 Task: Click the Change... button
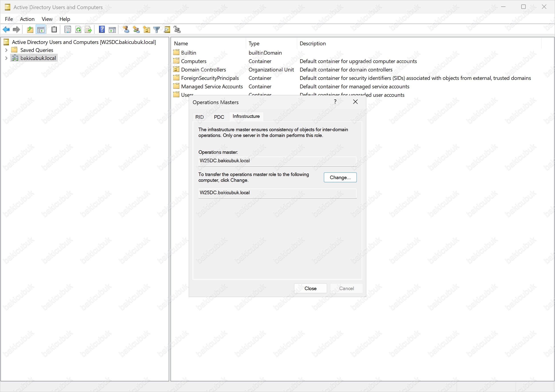[x=340, y=177]
